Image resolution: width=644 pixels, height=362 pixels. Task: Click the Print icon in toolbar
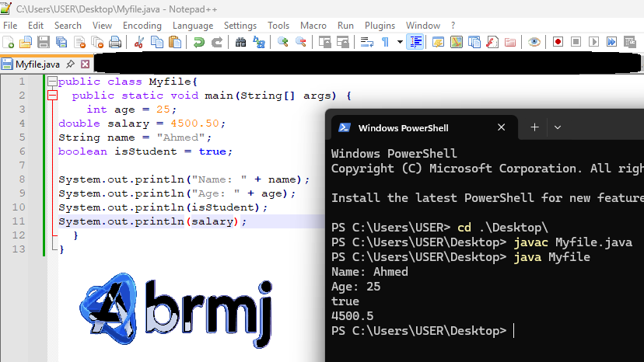point(115,42)
